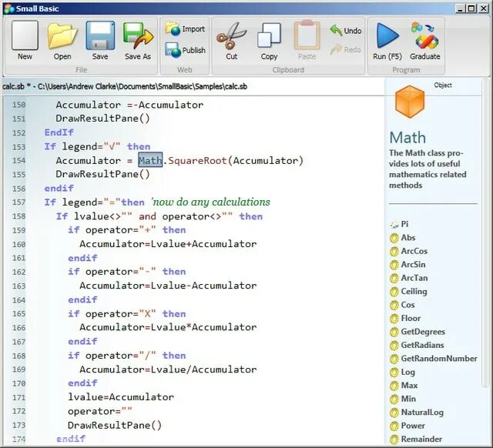Click the Math class description text
Image resolution: width=493 pixels, height=448 pixels.
click(428, 169)
